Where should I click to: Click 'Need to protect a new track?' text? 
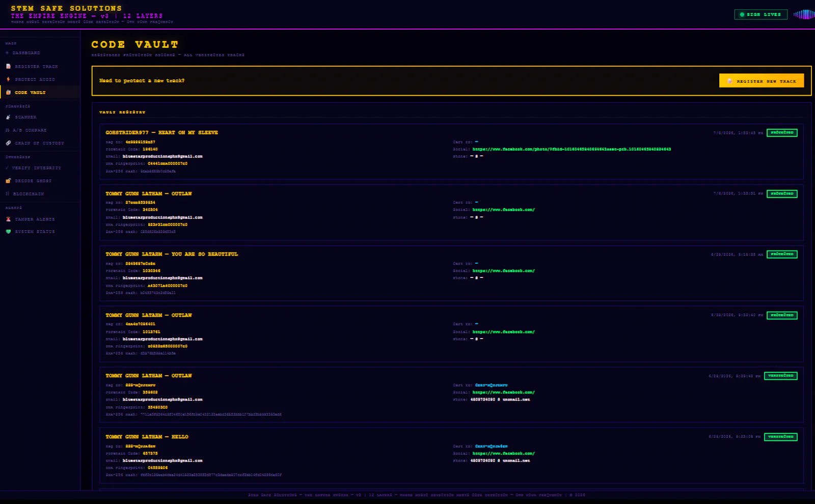click(x=142, y=80)
